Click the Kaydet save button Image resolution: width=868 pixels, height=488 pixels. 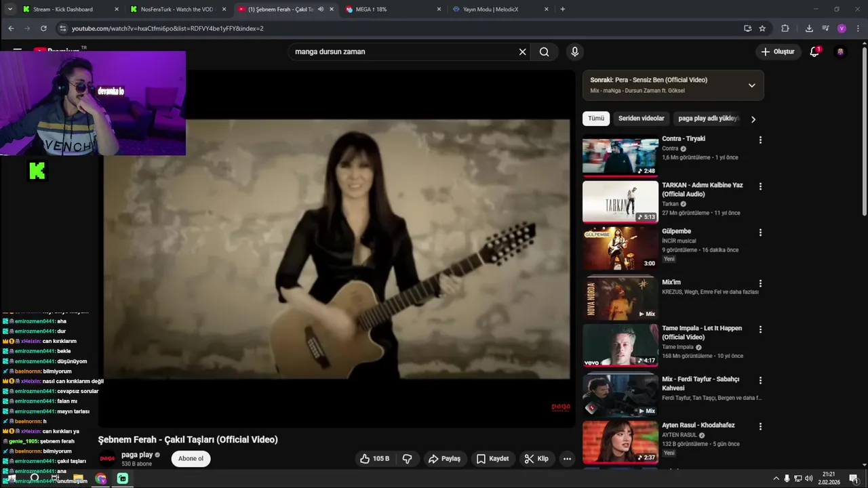(x=492, y=459)
